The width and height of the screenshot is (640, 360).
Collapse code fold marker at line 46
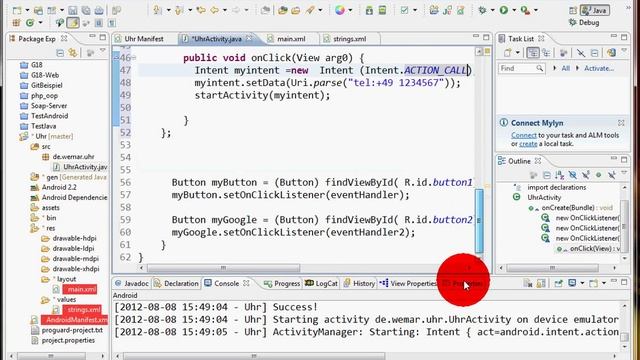coord(134,58)
